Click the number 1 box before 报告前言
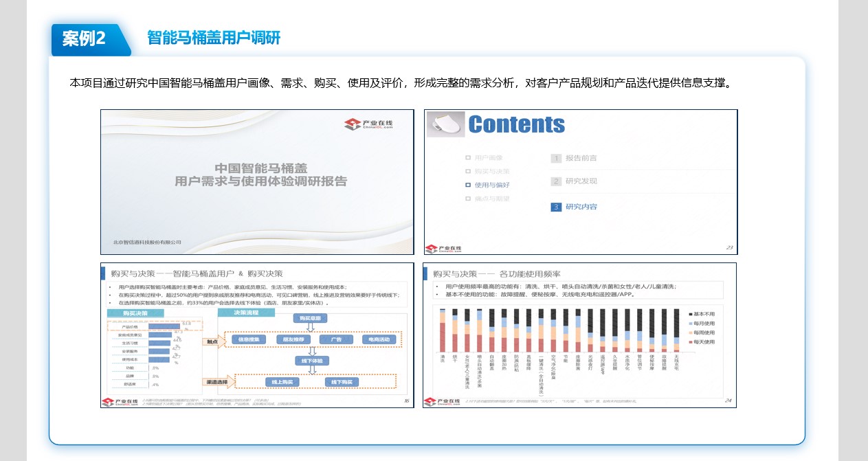This screenshot has height=461, width=868. coord(556,158)
